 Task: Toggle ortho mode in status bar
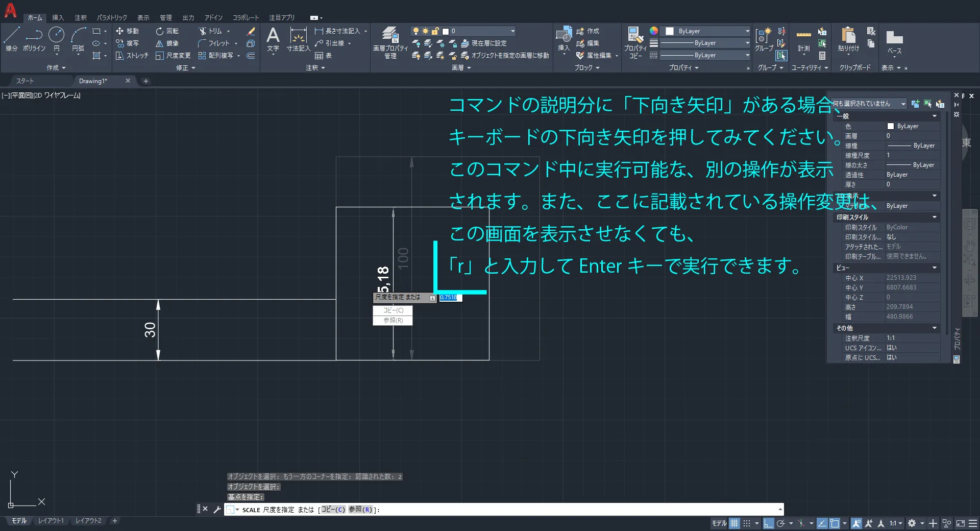click(x=768, y=523)
